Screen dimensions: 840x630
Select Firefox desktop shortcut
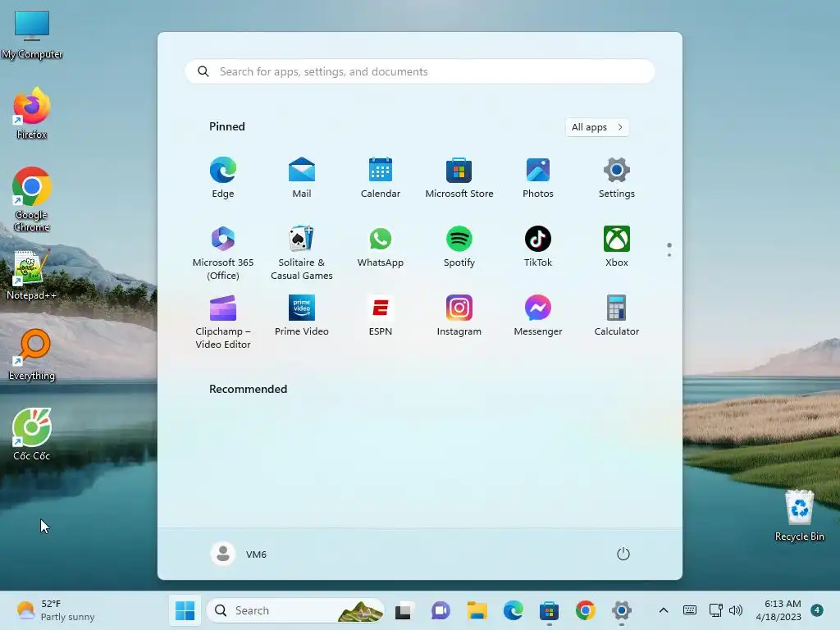(x=32, y=113)
